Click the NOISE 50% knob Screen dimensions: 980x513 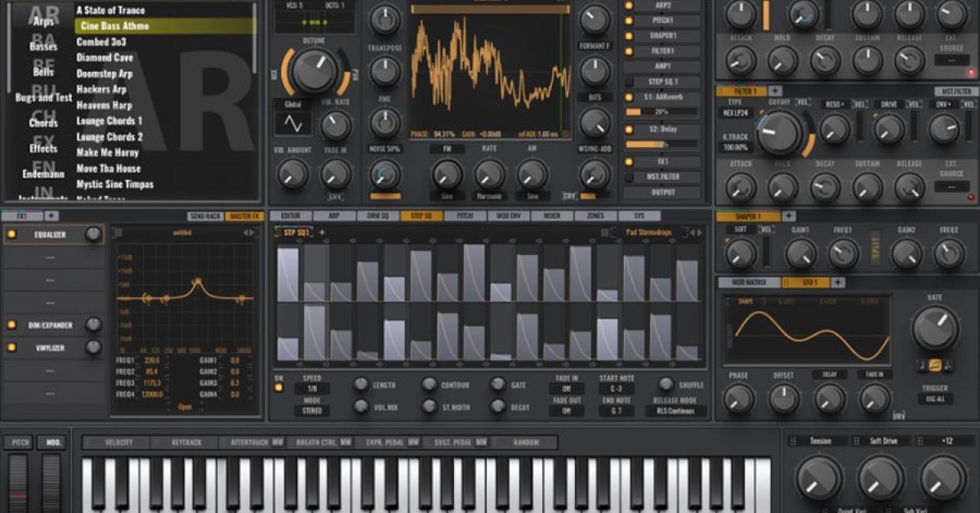point(385,173)
